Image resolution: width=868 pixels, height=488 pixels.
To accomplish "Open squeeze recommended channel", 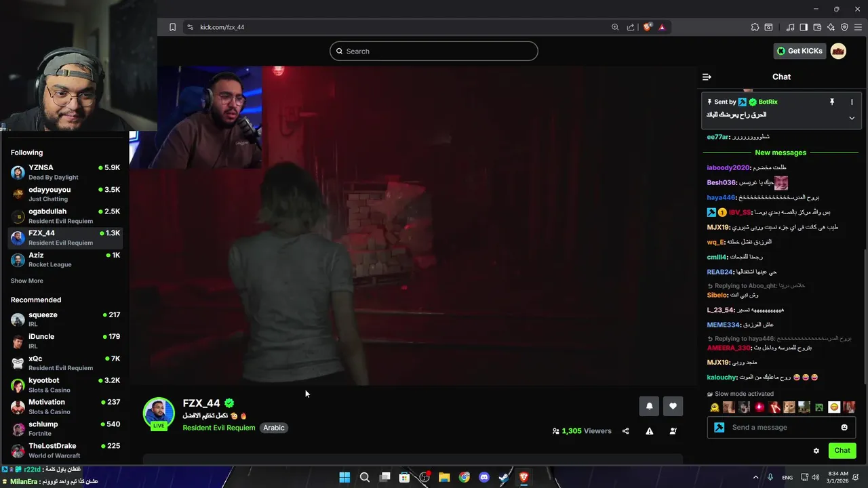I will [64, 319].
